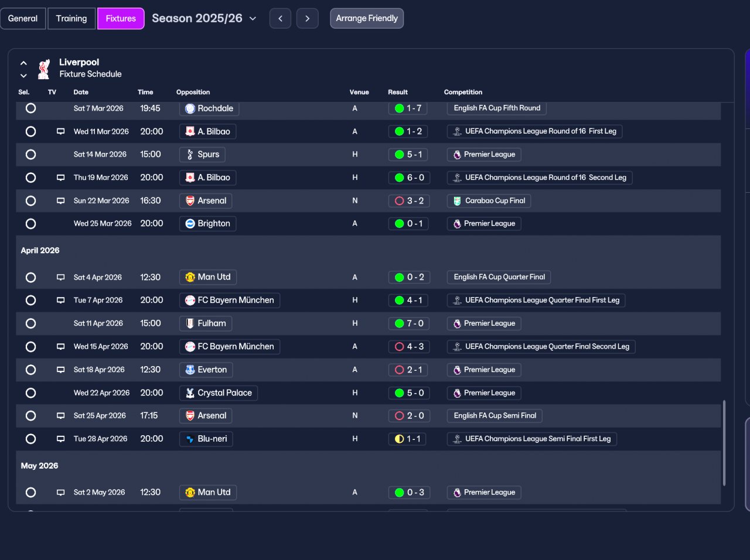Click the fixture list vertical scrollbar
750x560 pixels.
point(724,443)
